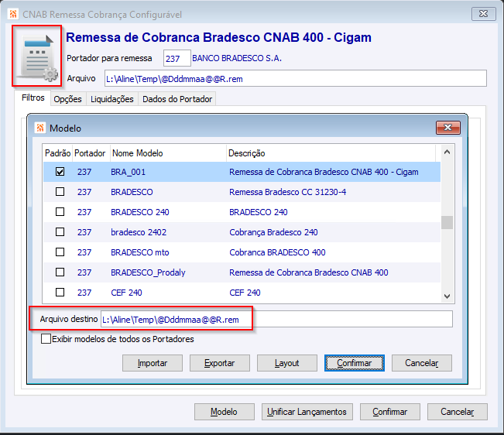Click the remessa document gear icon
The width and height of the screenshot is (504, 435).
point(37,57)
